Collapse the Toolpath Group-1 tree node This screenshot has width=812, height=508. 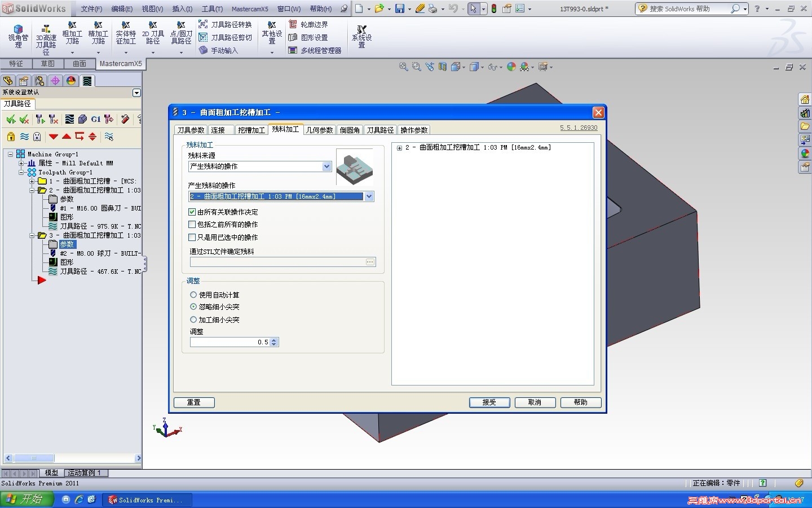tap(21, 172)
